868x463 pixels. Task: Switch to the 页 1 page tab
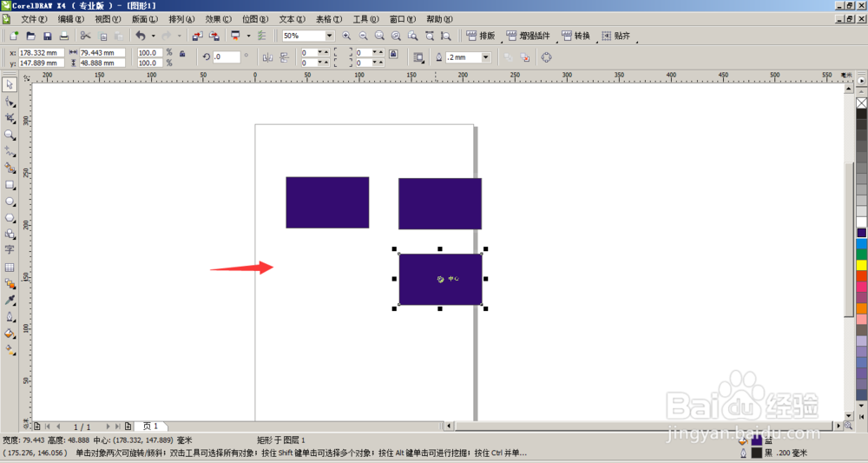150,426
